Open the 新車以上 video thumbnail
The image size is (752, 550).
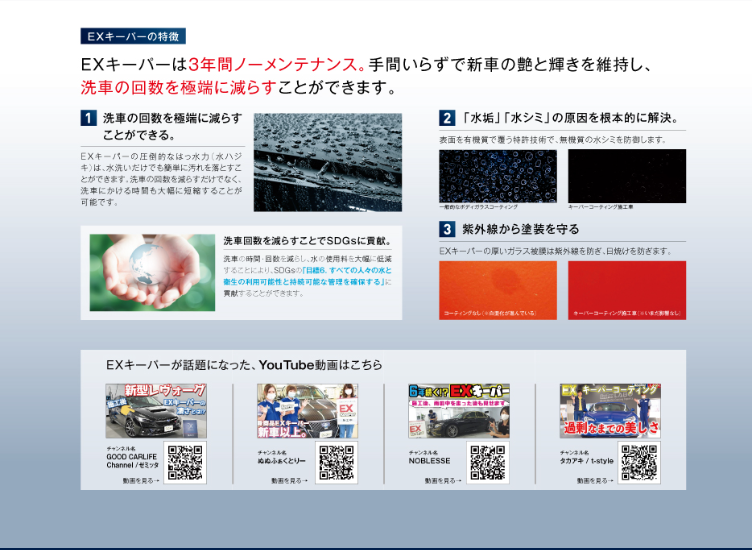[x=307, y=411]
